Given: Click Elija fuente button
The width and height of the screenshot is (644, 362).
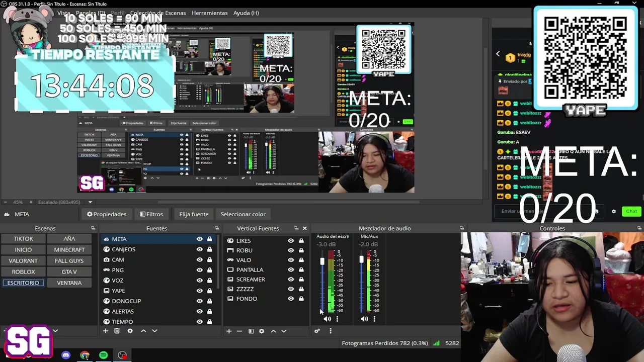Looking at the screenshot, I should click(194, 214).
